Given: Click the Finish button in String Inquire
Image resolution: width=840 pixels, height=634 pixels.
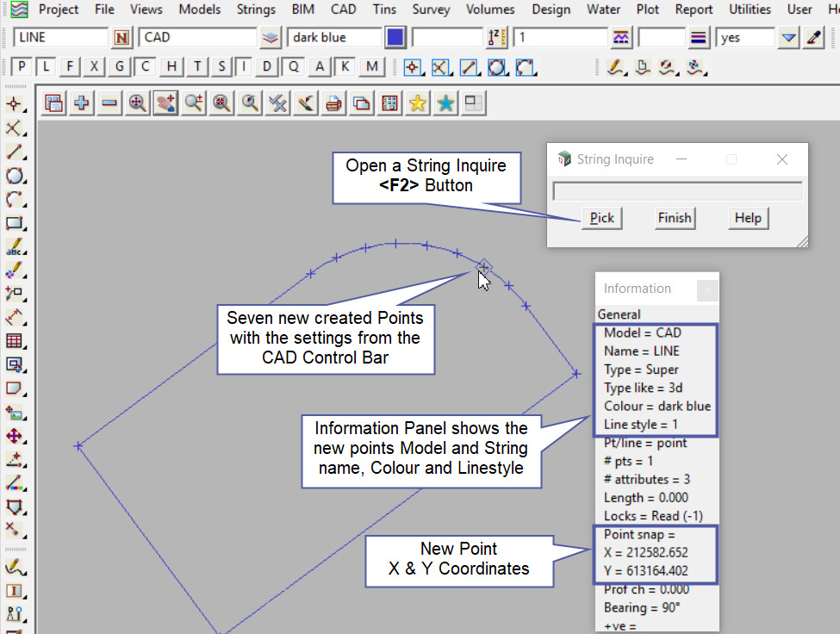Looking at the screenshot, I should [674, 218].
